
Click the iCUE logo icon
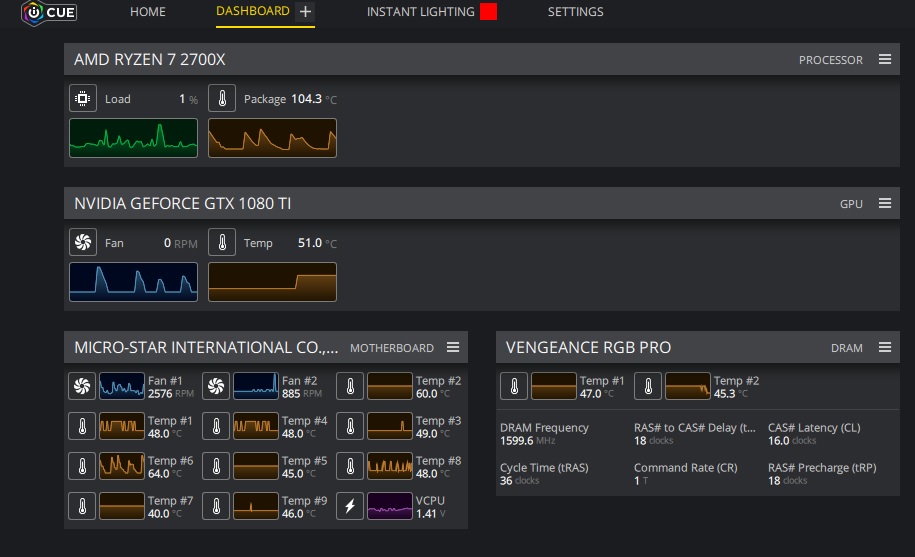click(33, 13)
